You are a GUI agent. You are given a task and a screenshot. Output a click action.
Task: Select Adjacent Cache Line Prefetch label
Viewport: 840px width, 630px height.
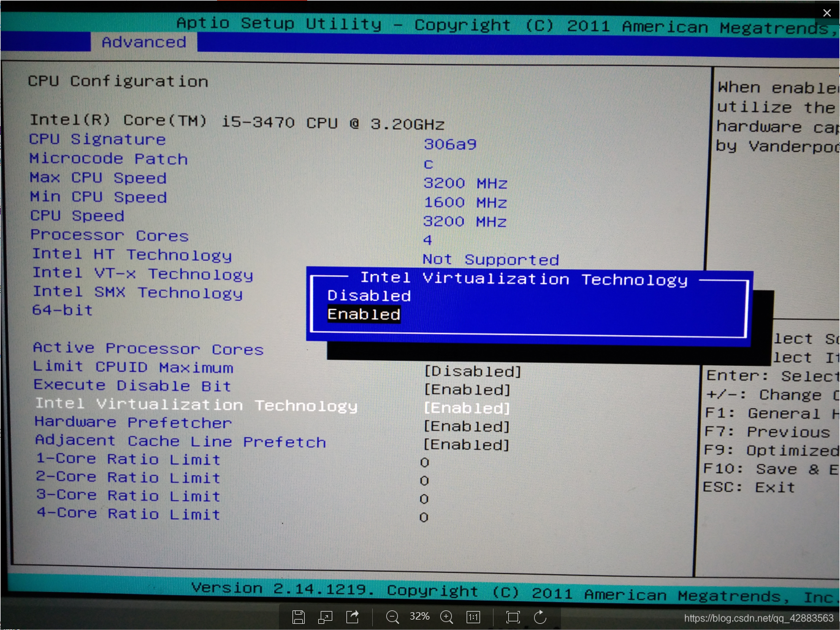(180, 441)
